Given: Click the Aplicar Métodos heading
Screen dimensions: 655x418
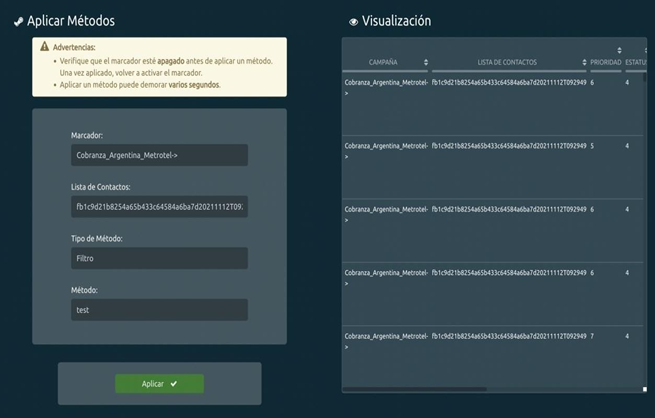Looking at the screenshot, I should coord(71,21).
